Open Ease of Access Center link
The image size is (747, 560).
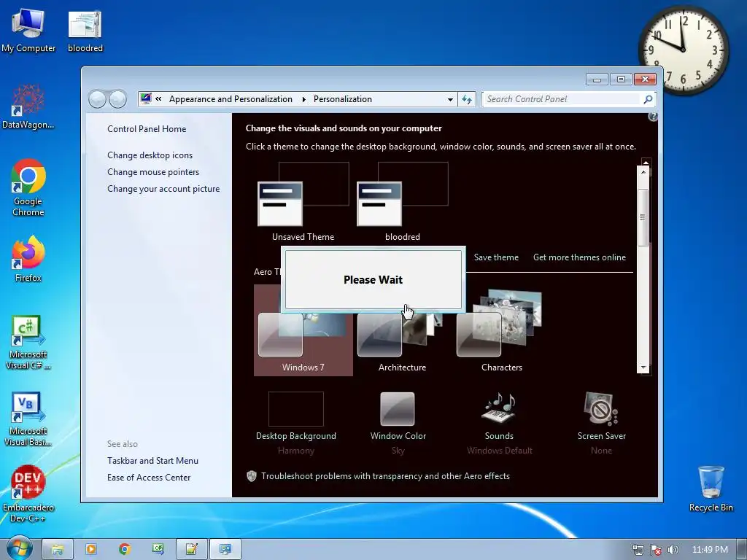[149, 478]
